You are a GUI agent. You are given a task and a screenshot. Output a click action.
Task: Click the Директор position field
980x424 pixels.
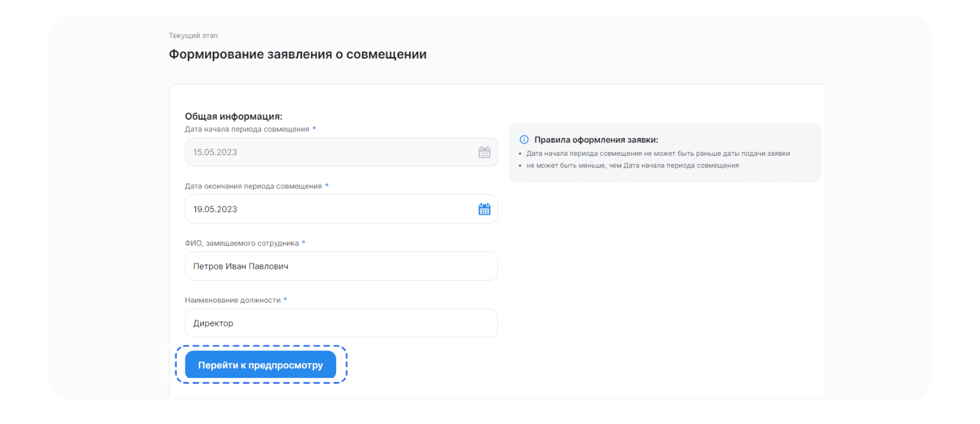click(x=341, y=323)
